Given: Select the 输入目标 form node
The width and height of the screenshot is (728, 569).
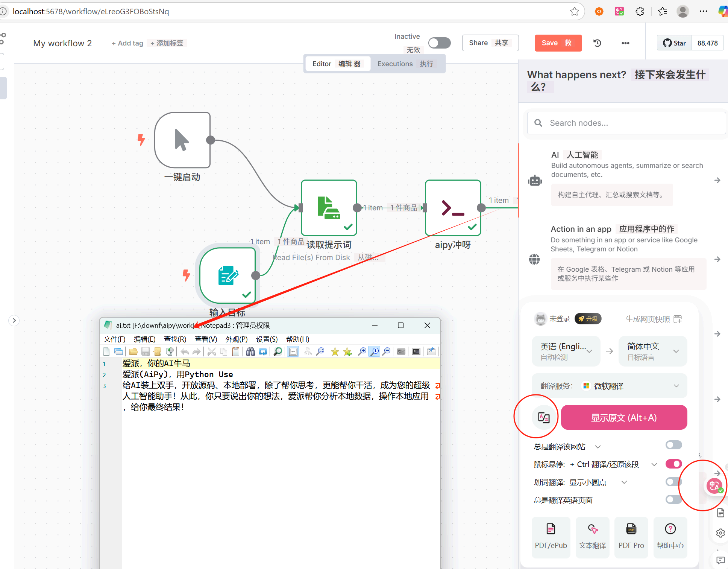Looking at the screenshot, I should pyautogui.click(x=228, y=275).
